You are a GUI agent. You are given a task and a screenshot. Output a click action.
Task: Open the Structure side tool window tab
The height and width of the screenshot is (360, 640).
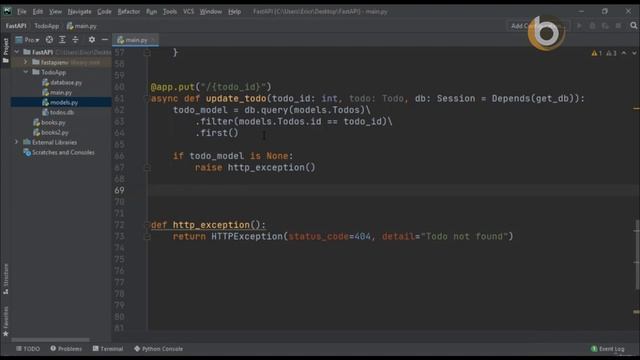pos(5,279)
